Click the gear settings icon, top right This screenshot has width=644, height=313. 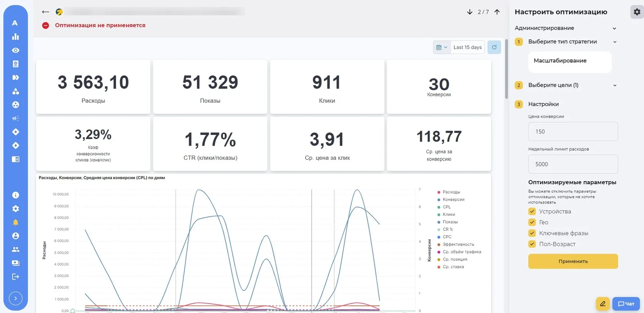637,12
